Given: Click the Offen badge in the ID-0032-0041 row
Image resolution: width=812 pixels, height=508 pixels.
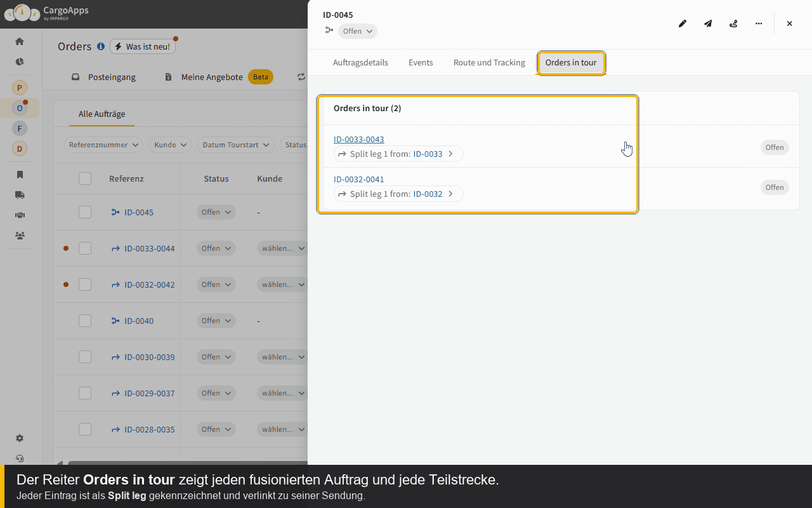Looking at the screenshot, I should point(775,187).
